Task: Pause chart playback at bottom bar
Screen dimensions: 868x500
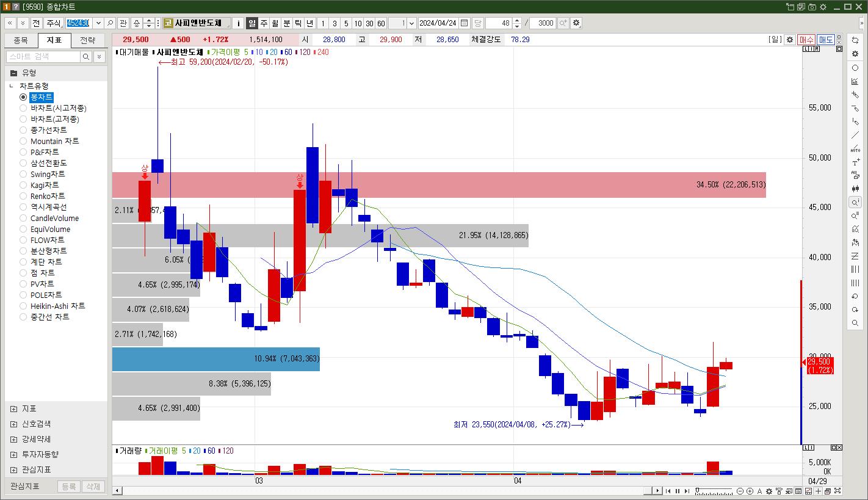Action: (678, 491)
